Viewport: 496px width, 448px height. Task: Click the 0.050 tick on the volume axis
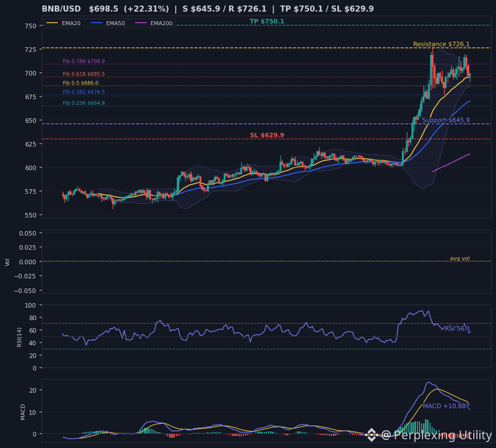[28, 234]
